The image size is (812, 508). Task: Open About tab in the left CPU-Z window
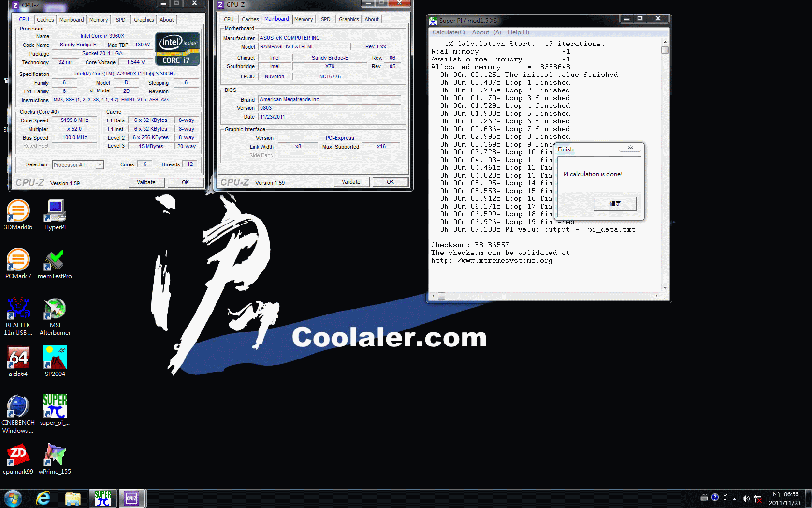pos(167,20)
